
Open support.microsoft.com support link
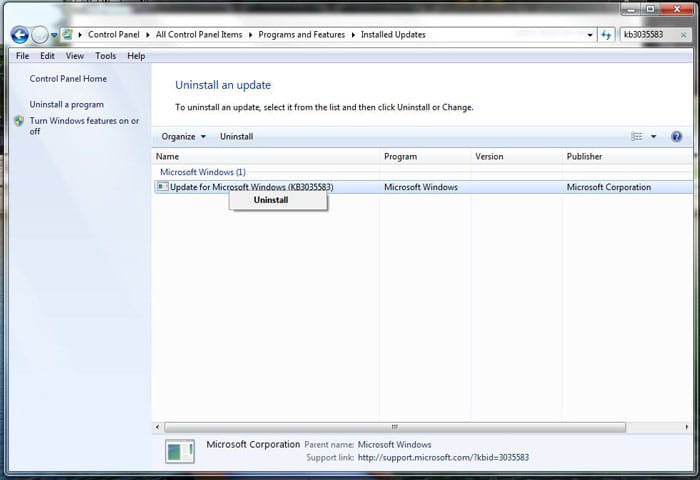443,458
